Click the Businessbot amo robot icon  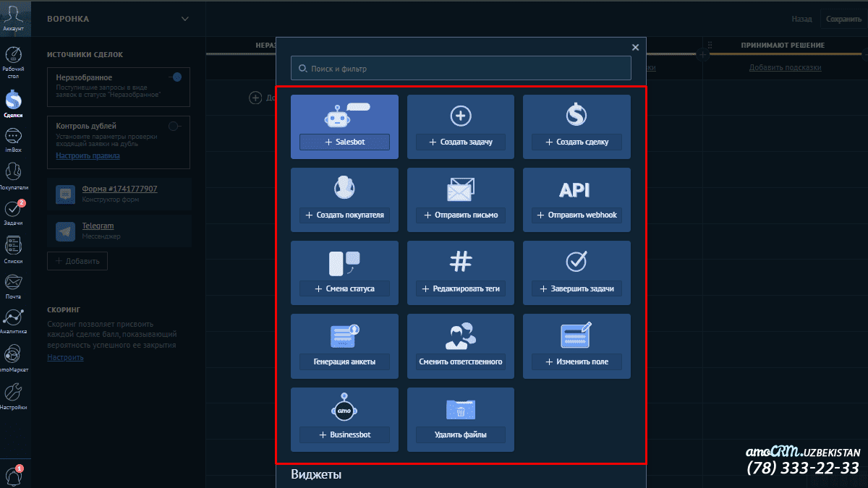click(x=345, y=408)
